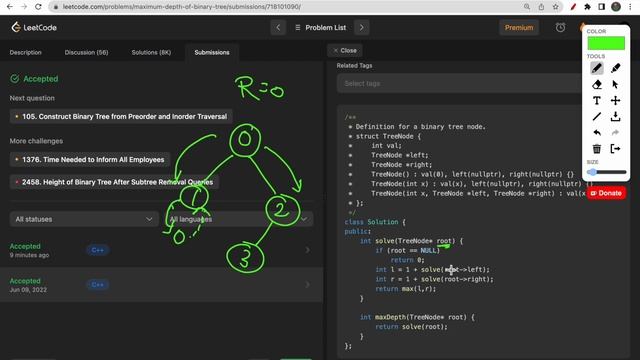The width and height of the screenshot is (640, 360).
Task: Go to next problem arrow
Action: [x=362, y=27]
